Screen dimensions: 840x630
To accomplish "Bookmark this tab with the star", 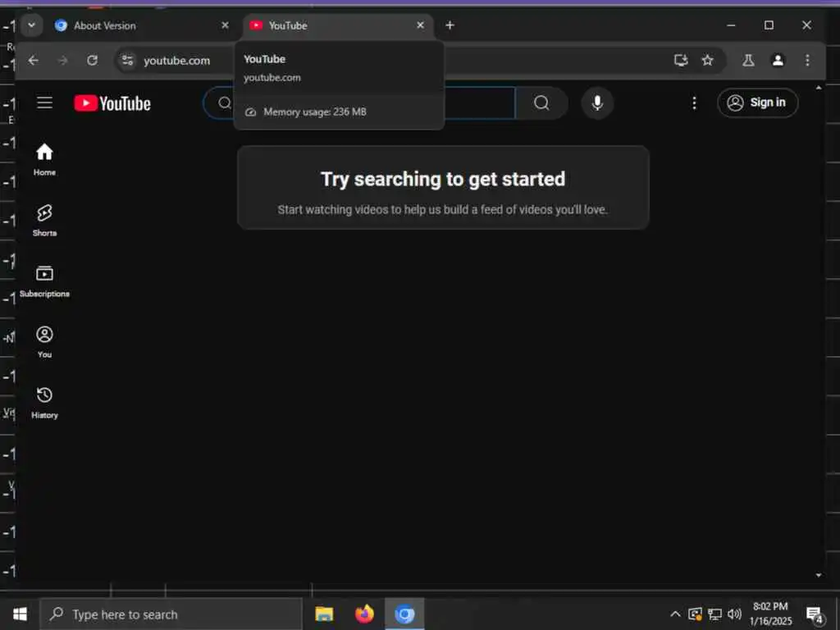I will [x=708, y=60].
